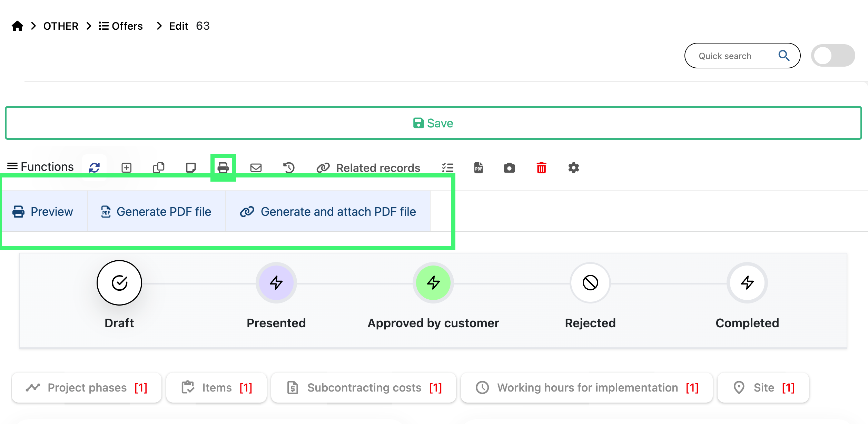
Task: Click the PDF document toolbar icon
Action: pyautogui.click(x=479, y=168)
